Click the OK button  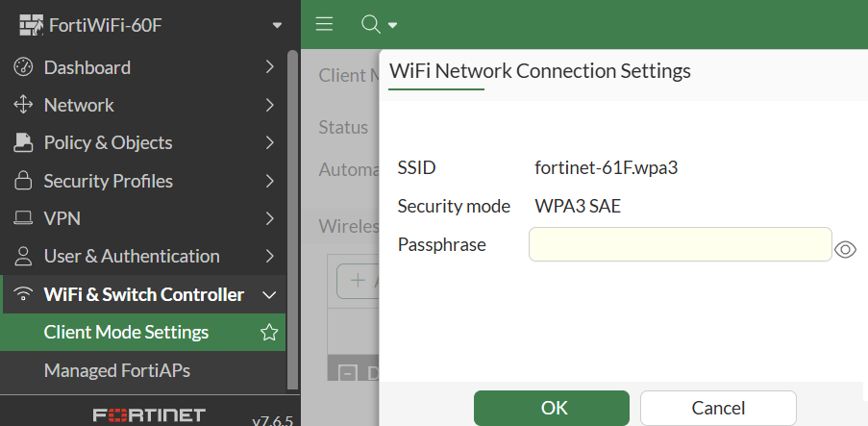(x=552, y=408)
